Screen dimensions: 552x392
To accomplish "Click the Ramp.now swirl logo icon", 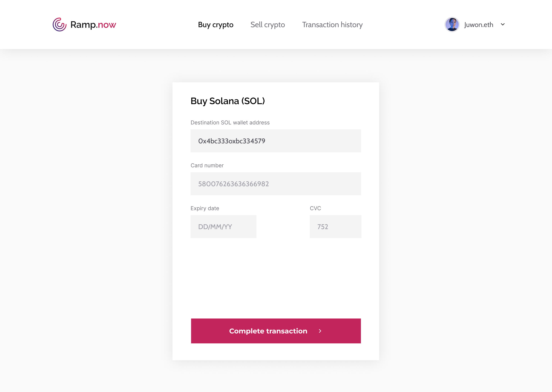I will click(x=59, y=25).
